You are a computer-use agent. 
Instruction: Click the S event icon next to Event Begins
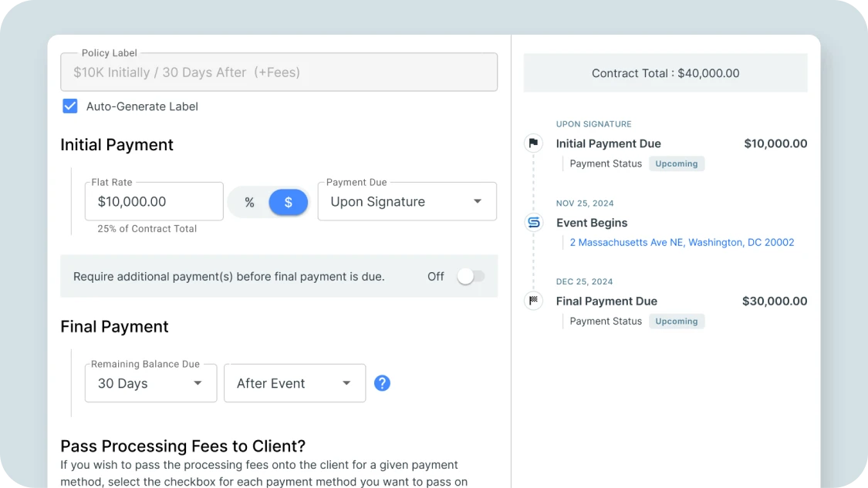point(533,222)
